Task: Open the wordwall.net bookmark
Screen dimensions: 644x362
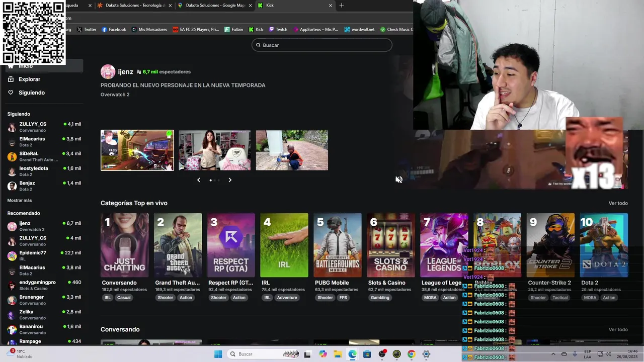Action: 359,29
